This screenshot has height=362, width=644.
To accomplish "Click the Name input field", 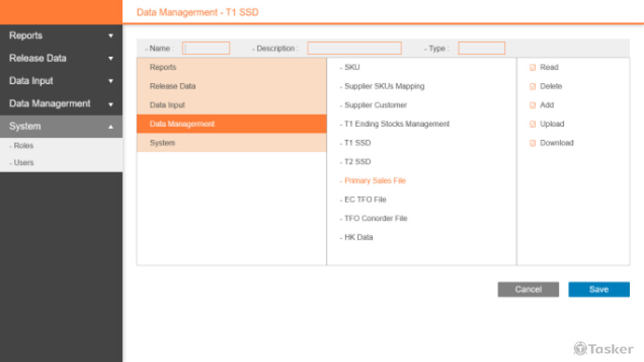I will point(206,48).
